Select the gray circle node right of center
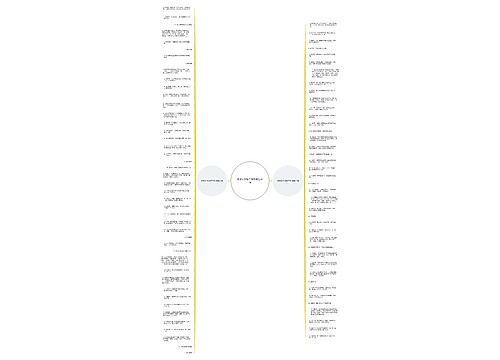The height and width of the screenshot is (360, 500). tap(288, 181)
